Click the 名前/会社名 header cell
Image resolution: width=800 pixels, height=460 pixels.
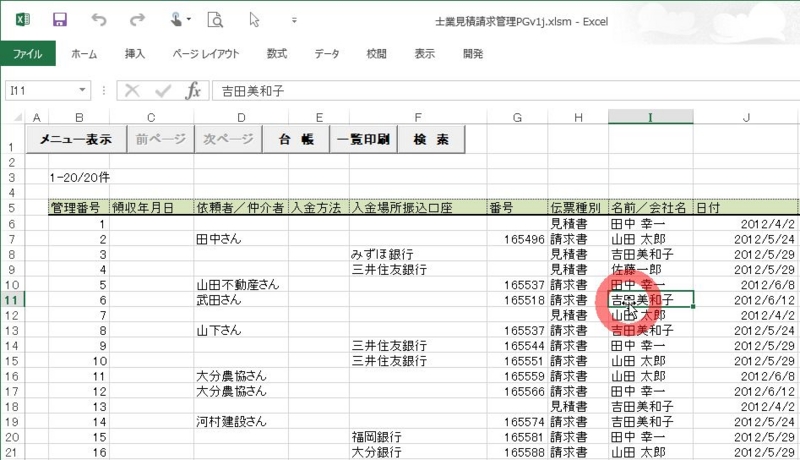[651, 208]
